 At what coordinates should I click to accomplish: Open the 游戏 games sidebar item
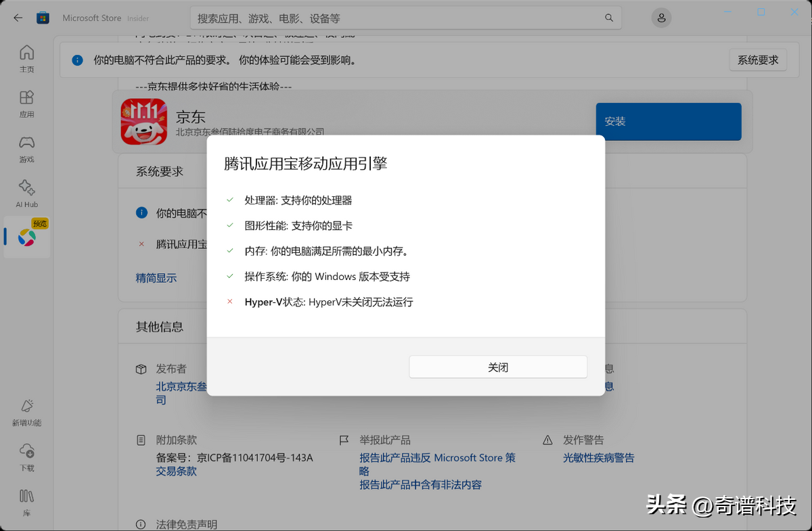26,149
